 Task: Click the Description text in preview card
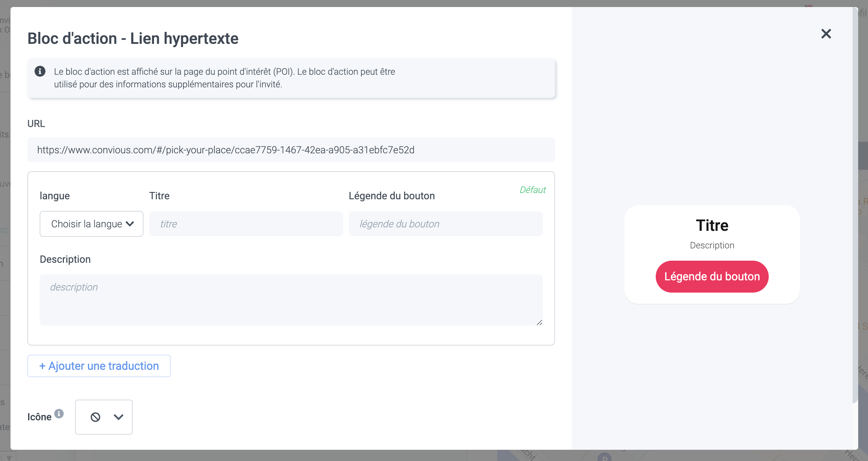[x=712, y=245]
